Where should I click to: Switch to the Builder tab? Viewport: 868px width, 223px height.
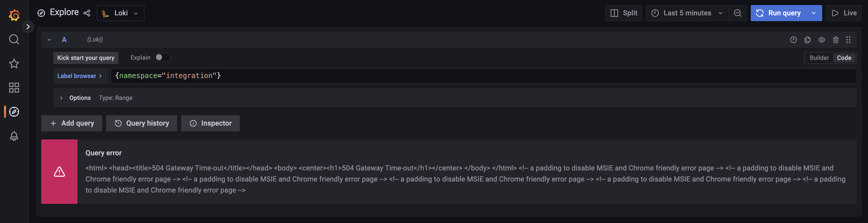click(819, 58)
